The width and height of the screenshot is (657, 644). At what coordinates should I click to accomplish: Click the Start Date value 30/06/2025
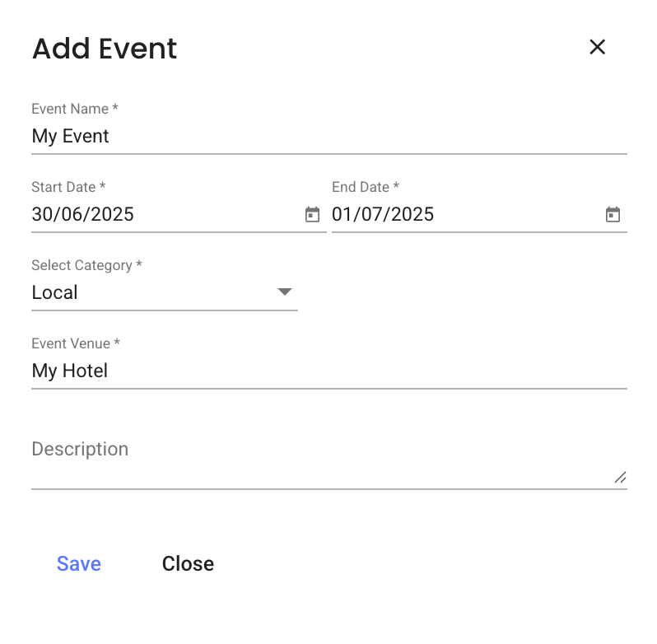83,215
